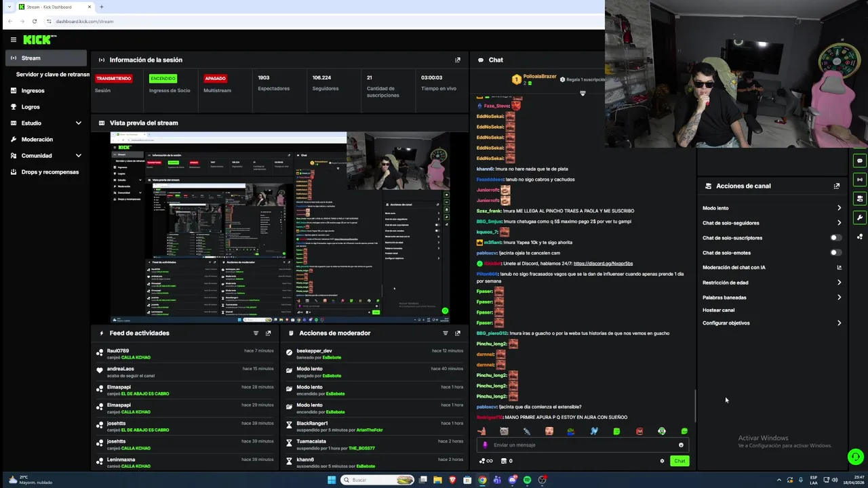Expand Configurar objetivos options
Viewport: 868px width, 488px height.
[x=839, y=323]
